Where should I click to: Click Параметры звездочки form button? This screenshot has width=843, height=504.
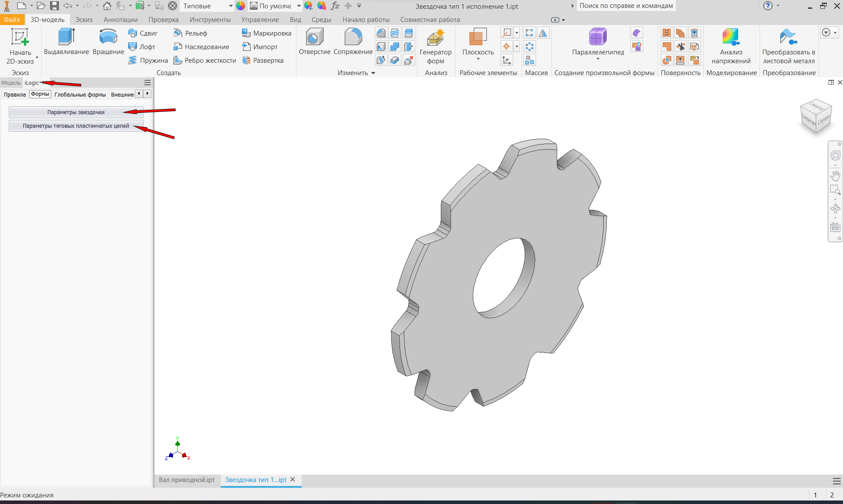[76, 112]
